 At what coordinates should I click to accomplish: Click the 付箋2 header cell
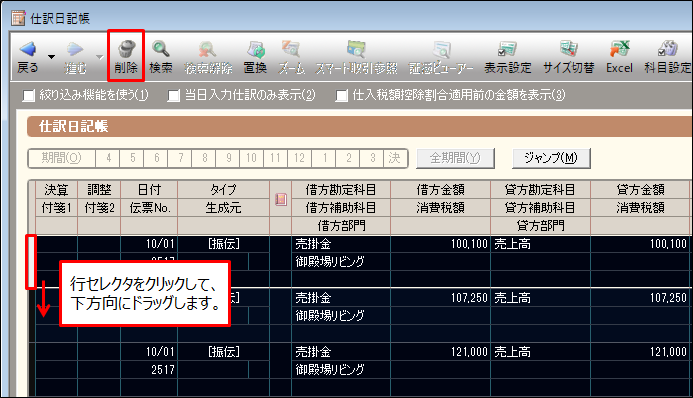click(x=99, y=208)
